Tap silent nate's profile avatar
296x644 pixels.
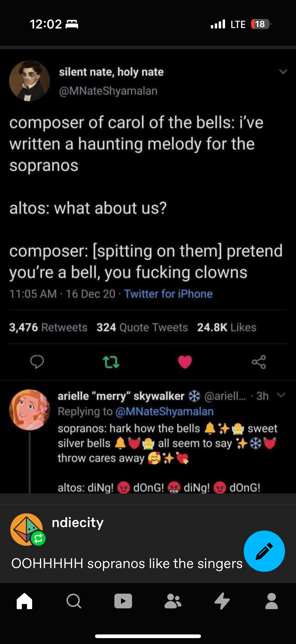(x=29, y=81)
